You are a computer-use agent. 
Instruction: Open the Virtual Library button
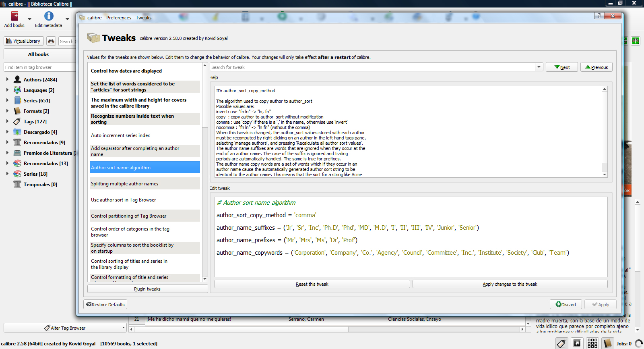[24, 41]
